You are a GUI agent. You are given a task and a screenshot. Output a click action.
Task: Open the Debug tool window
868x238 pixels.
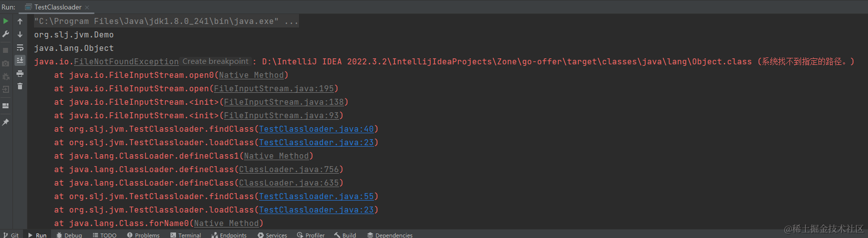(69, 235)
